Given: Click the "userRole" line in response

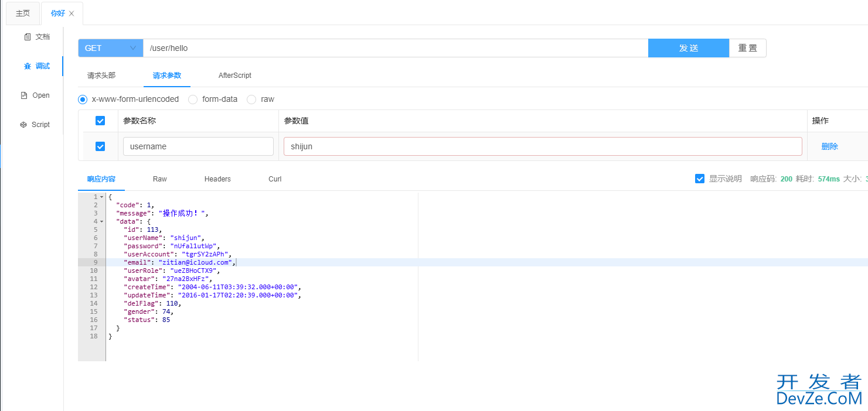Looking at the screenshot, I should [172, 271].
